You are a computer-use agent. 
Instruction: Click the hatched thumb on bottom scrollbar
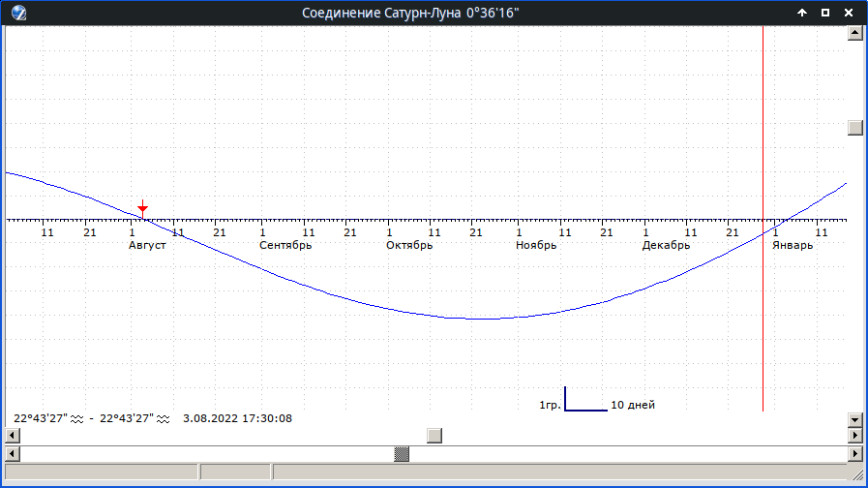point(402,453)
